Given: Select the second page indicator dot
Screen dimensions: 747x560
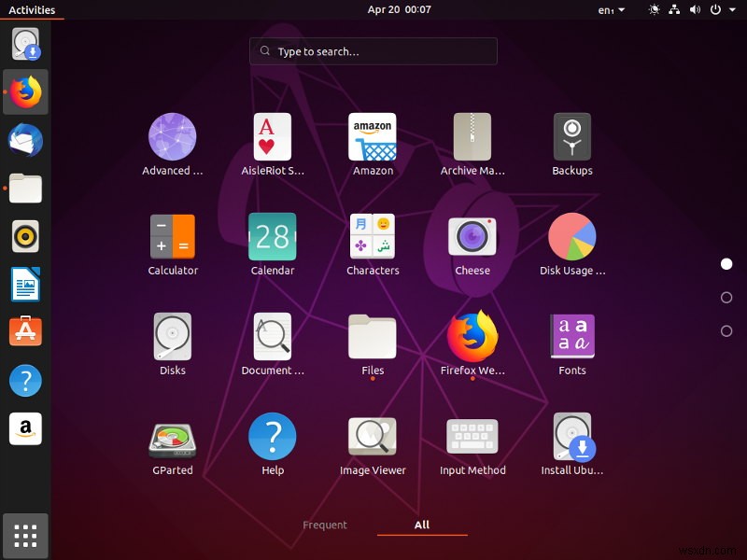Looking at the screenshot, I should tap(725, 298).
